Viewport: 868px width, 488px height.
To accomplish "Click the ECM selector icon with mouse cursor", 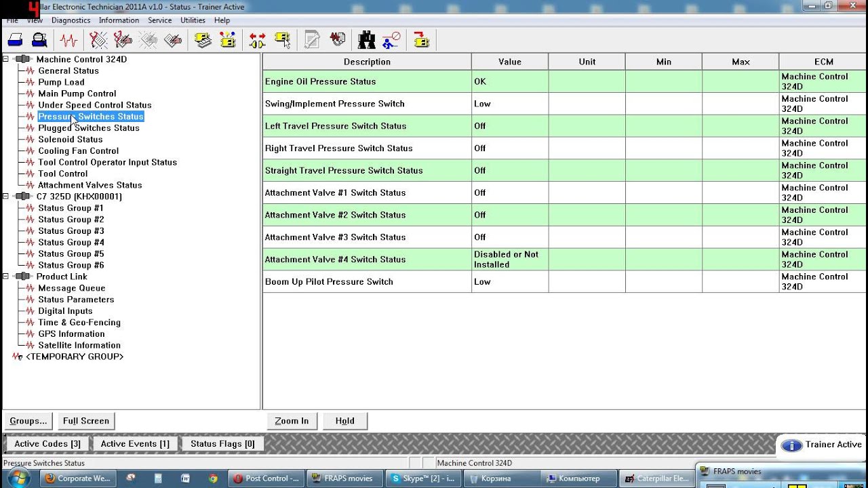I will tap(282, 40).
